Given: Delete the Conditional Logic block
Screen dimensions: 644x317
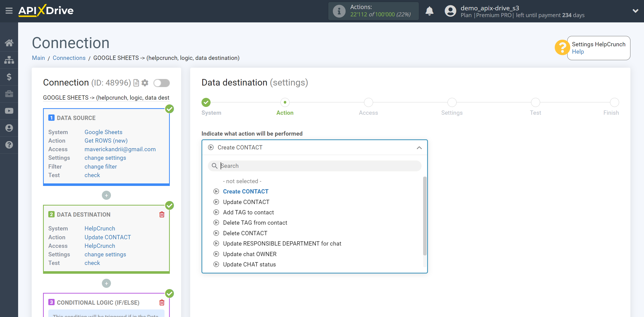Looking at the screenshot, I should tap(162, 302).
